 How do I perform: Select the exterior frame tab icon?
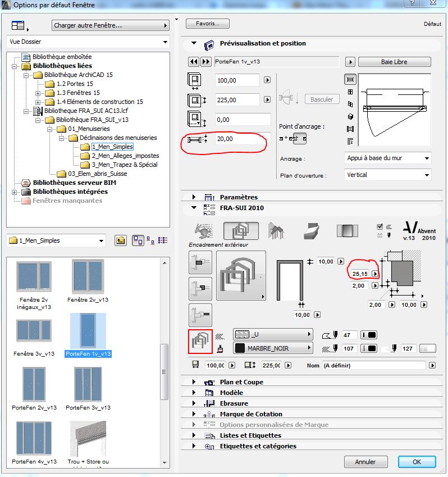[241, 231]
